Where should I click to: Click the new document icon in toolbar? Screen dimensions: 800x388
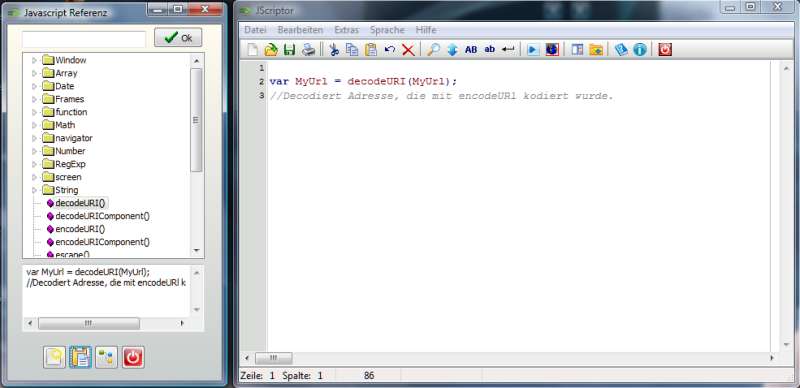(253, 50)
